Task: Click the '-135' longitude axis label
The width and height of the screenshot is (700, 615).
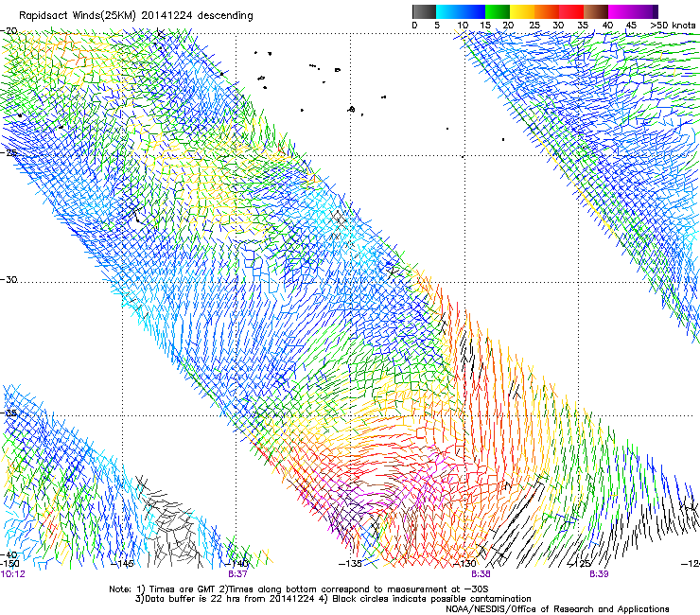Action: 350,564
